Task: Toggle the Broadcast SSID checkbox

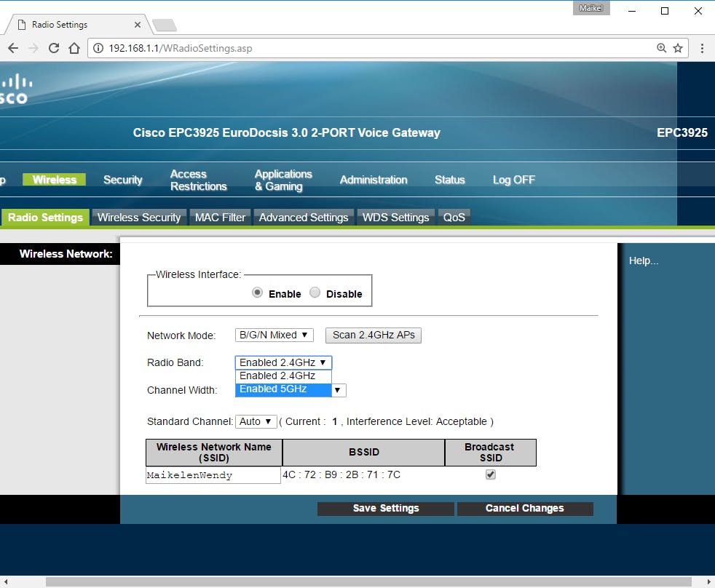Action: 491,474
